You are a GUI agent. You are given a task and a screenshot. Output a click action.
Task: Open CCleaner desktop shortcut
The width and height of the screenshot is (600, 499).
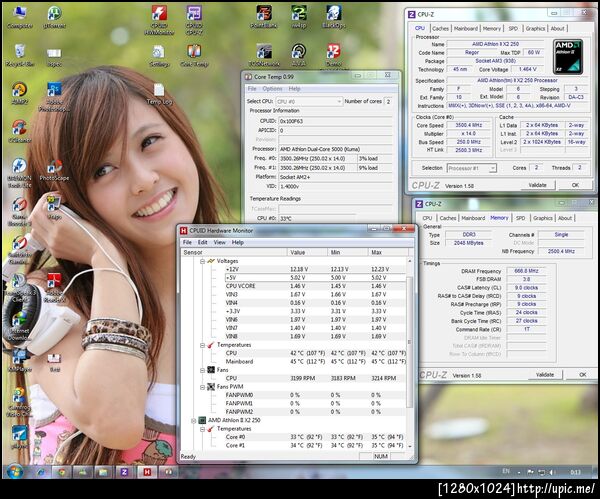click(20, 131)
